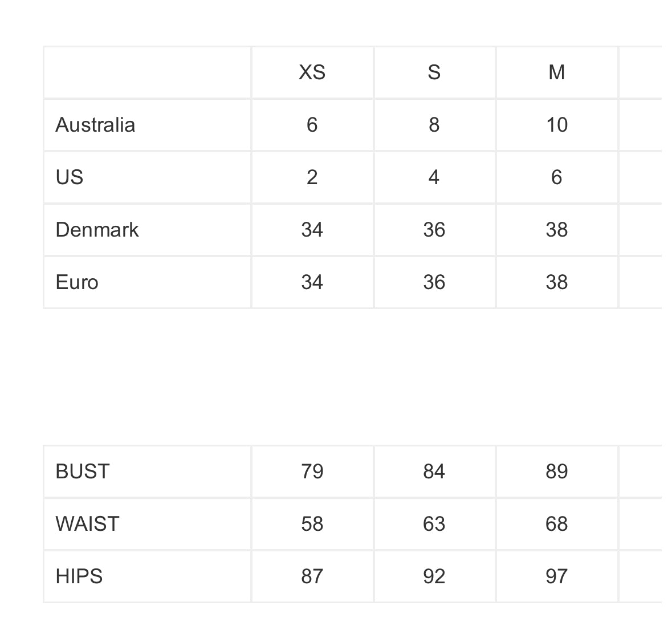The height and width of the screenshot is (638, 672).
Task: Select Euro M value 38
Action: click(x=556, y=282)
